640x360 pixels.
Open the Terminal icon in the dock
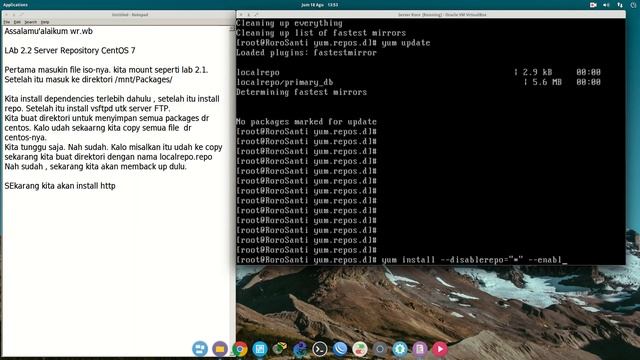[x=320, y=349]
